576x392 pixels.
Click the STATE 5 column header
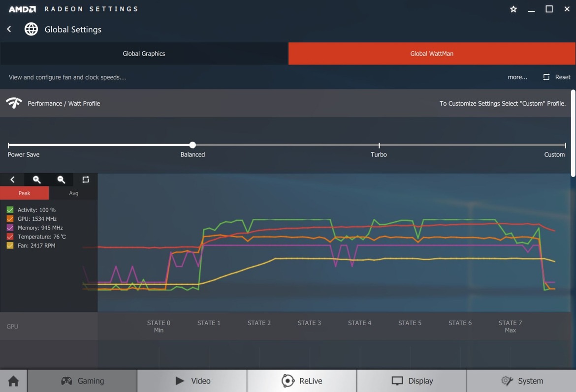[x=410, y=323]
